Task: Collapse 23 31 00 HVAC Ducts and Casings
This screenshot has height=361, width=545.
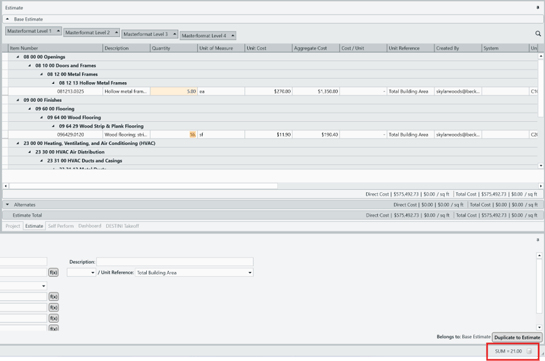Action: (41, 161)
